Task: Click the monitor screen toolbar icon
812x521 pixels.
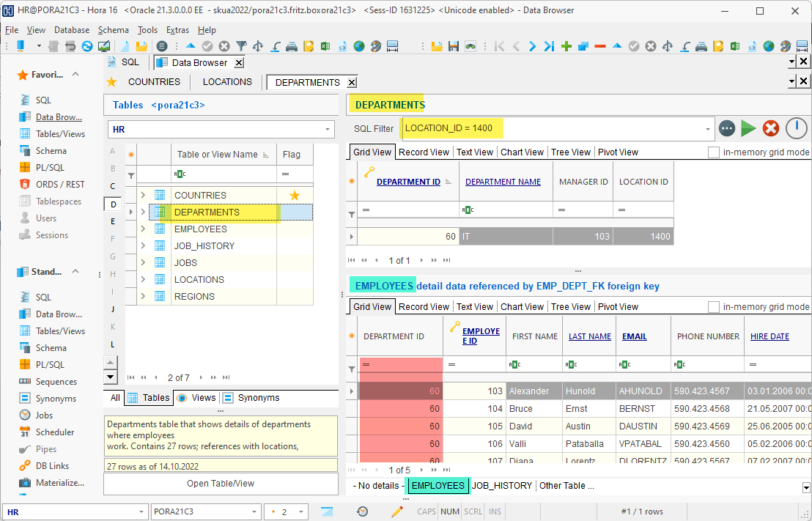Action: [x=103, y=46]
